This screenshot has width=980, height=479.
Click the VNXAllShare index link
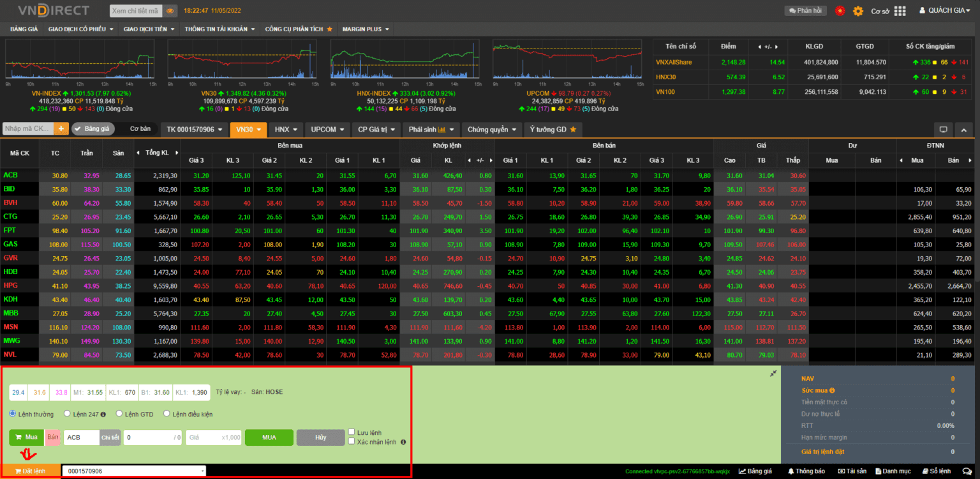coord(674,62)
